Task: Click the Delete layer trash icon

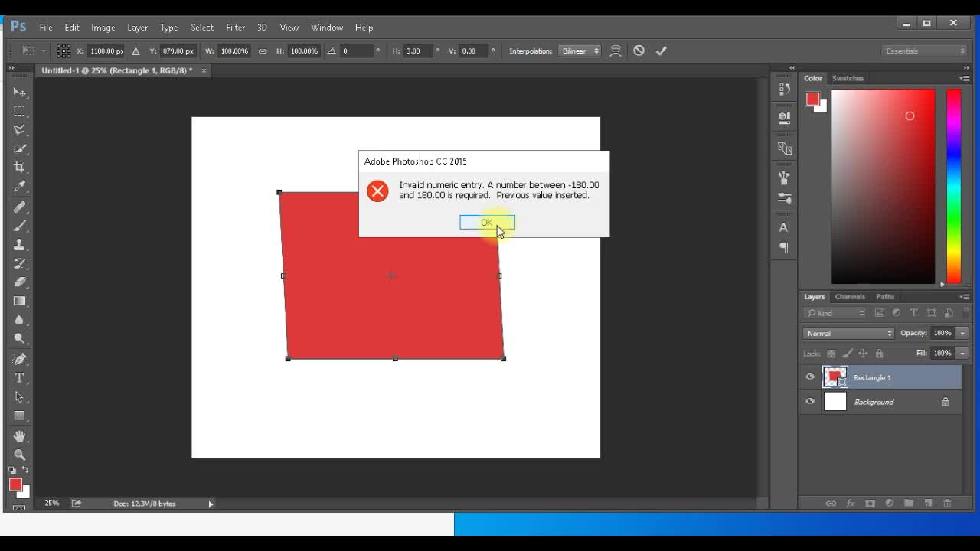Action: 947,503
